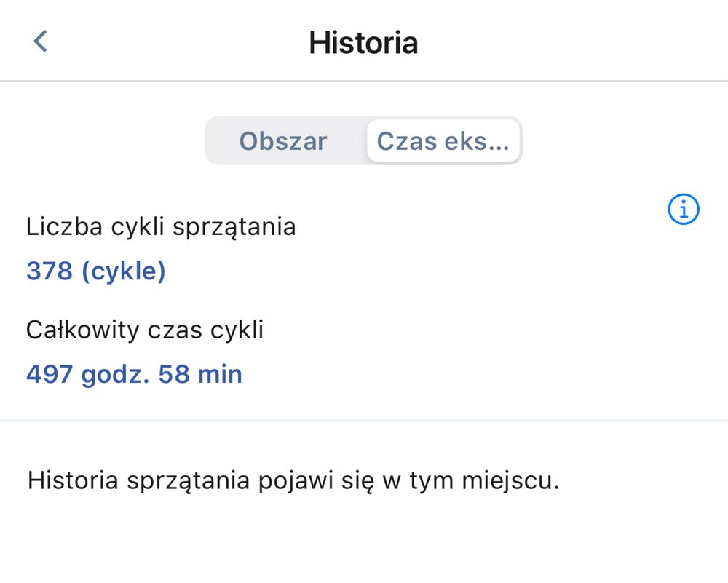This screenshot has height=583, width=728.
Task: Tap the (cykle) unit after 378
Action: pos(124,271)
